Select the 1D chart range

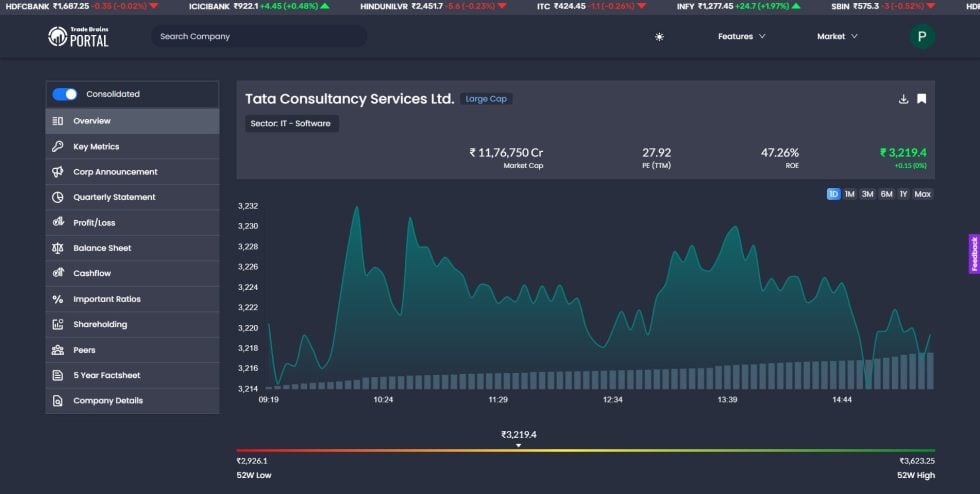coord(833,194)
